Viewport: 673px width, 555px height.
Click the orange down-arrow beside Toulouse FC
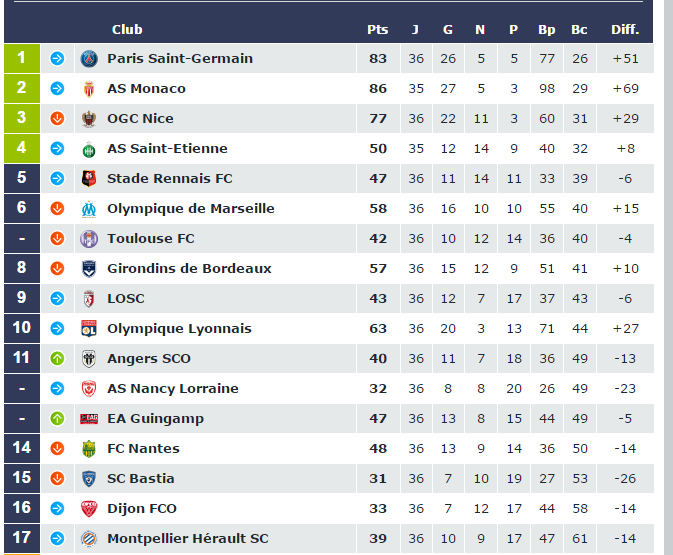click(x=57, y=239)
